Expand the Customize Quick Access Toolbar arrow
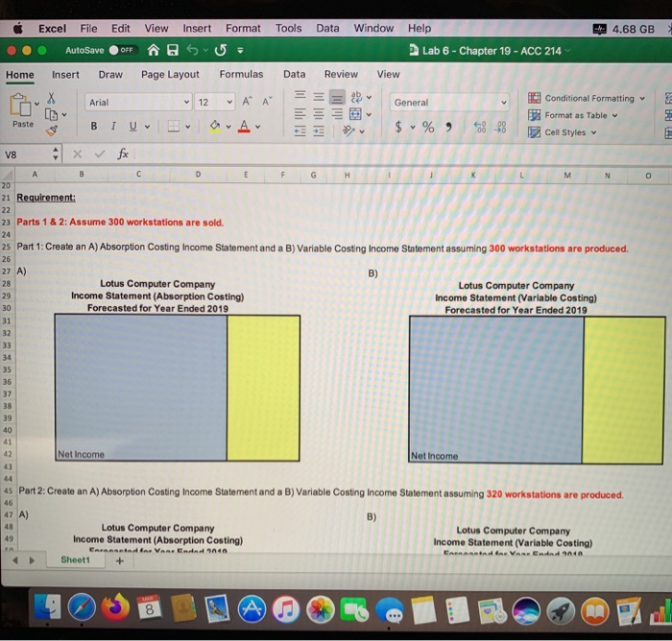 click(x=240, y=51)
